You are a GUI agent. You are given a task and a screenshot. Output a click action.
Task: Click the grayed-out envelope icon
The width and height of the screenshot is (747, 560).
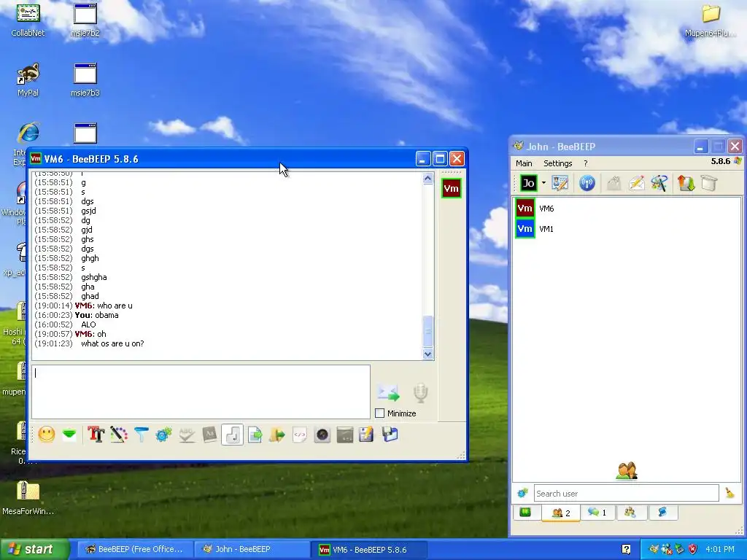[x=614, y=183]
